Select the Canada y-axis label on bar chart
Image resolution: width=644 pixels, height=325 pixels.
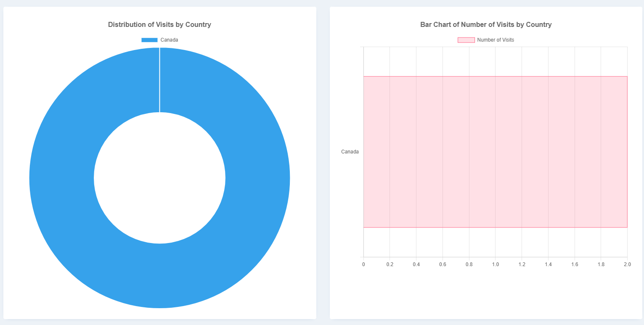point(350,152)
